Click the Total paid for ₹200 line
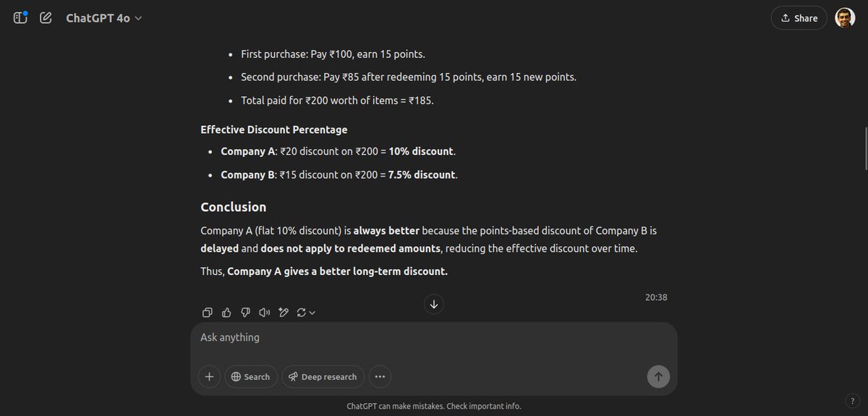Image resolution: width=868 pixels, height=416 pixels. [337, 101]
